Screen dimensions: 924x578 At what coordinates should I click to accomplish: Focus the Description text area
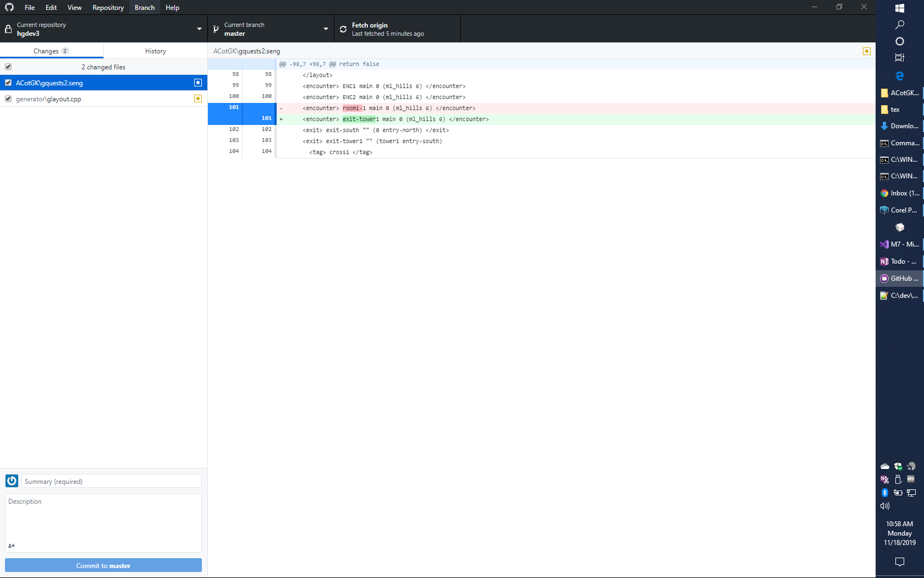click(103, 522)
